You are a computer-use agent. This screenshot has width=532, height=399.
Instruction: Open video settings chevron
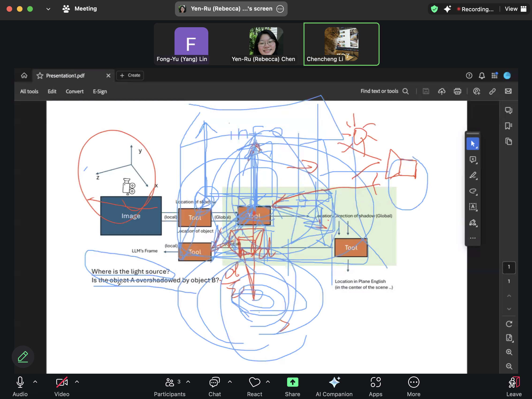coord(77,382)
